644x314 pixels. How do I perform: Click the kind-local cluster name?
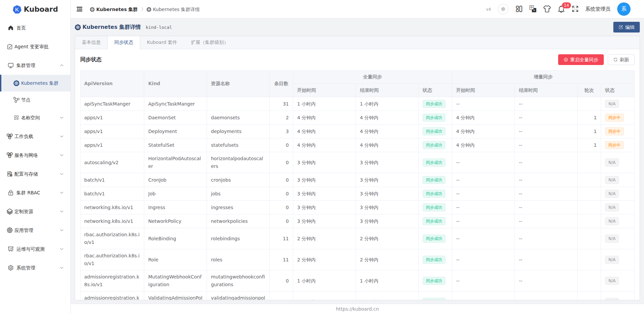tap(159, 27)
